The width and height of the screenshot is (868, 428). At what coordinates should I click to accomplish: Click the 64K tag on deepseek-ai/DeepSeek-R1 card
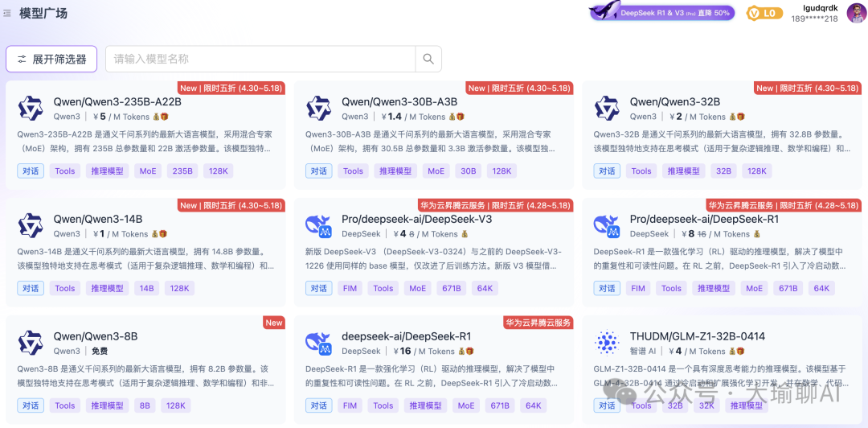tap(533, 405)
